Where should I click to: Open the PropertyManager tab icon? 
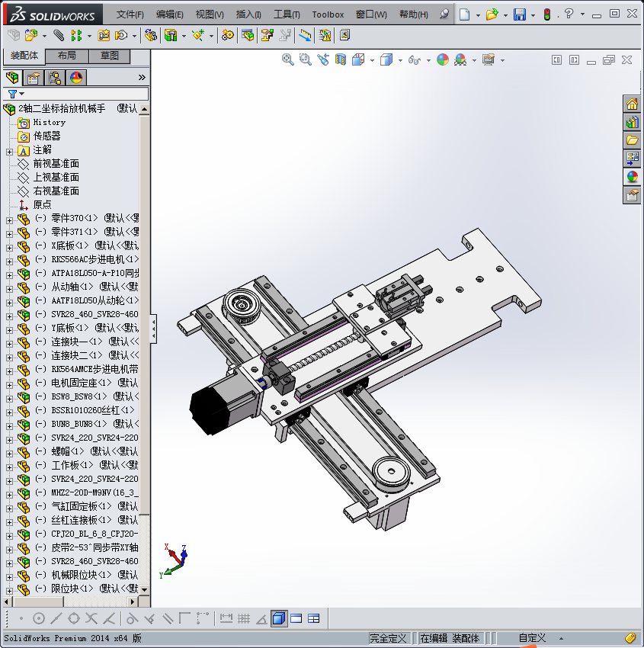34,78
